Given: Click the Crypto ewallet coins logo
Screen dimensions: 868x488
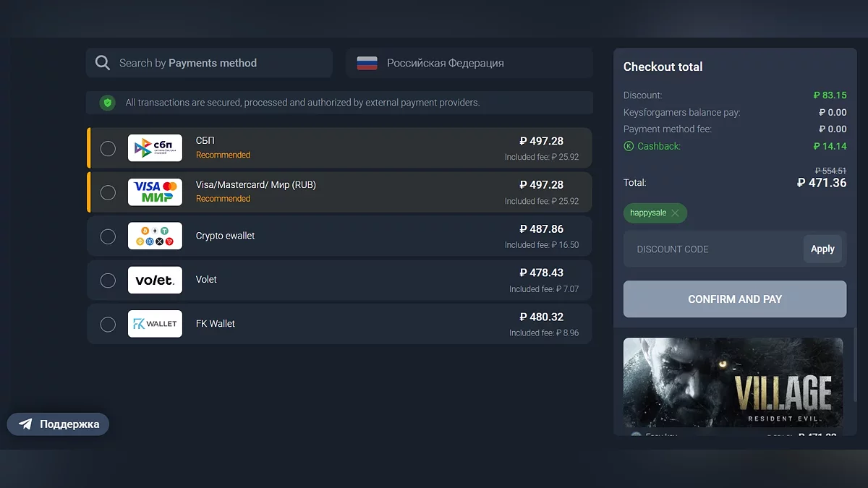Looking at the screenshot, I should pos(155,236).
